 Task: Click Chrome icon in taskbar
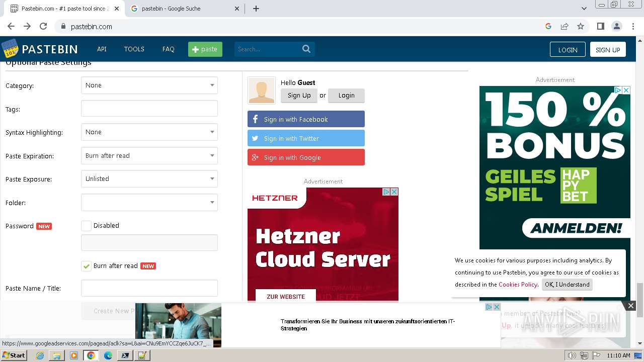coord(91,355)
